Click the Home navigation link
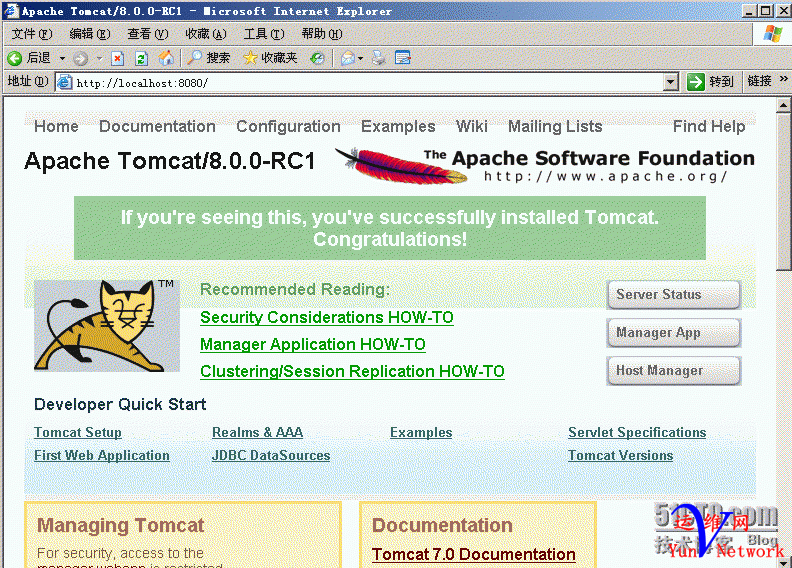The height and width of the screenshot is (568, 792). [56, 126]
